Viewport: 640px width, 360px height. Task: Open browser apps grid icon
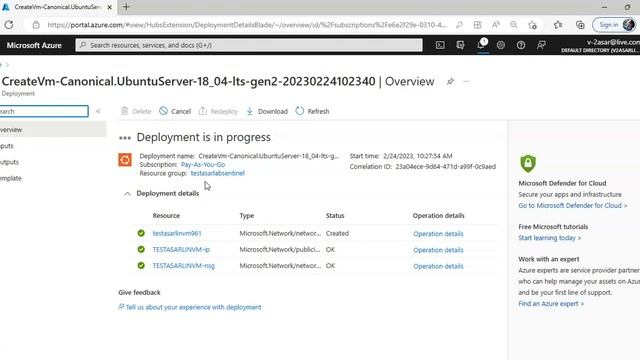pos(478,25)
